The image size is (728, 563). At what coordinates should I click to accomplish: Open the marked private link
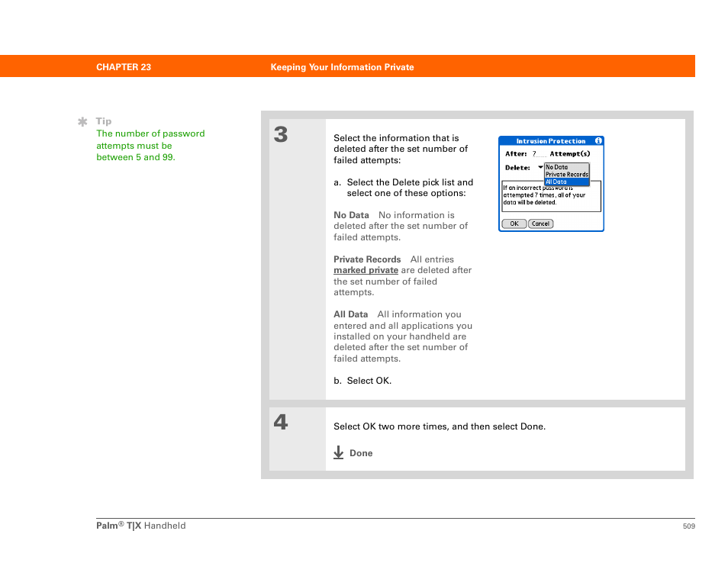pos(366,271)
